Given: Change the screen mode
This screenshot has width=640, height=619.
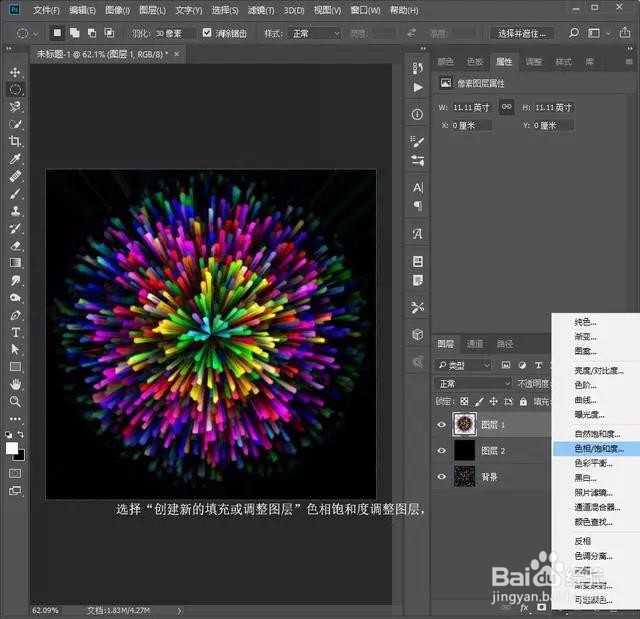Looking at the screenshot, I should click(x=15, y=490).
